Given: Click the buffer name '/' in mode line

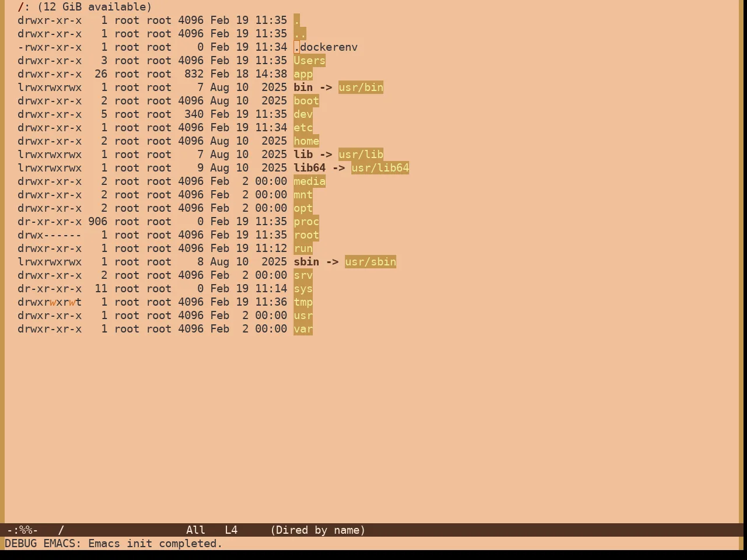Looking at the screenshot, I should (x=61, y=530).
